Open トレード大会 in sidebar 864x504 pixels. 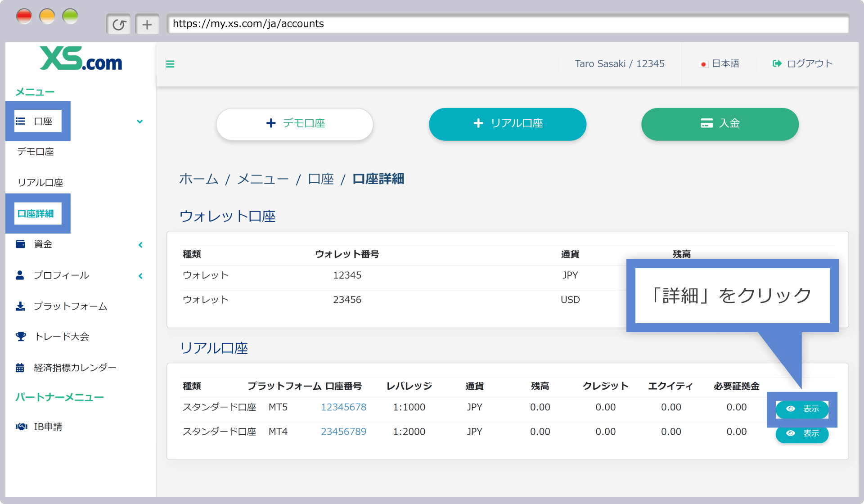click(x=62, y=337)
